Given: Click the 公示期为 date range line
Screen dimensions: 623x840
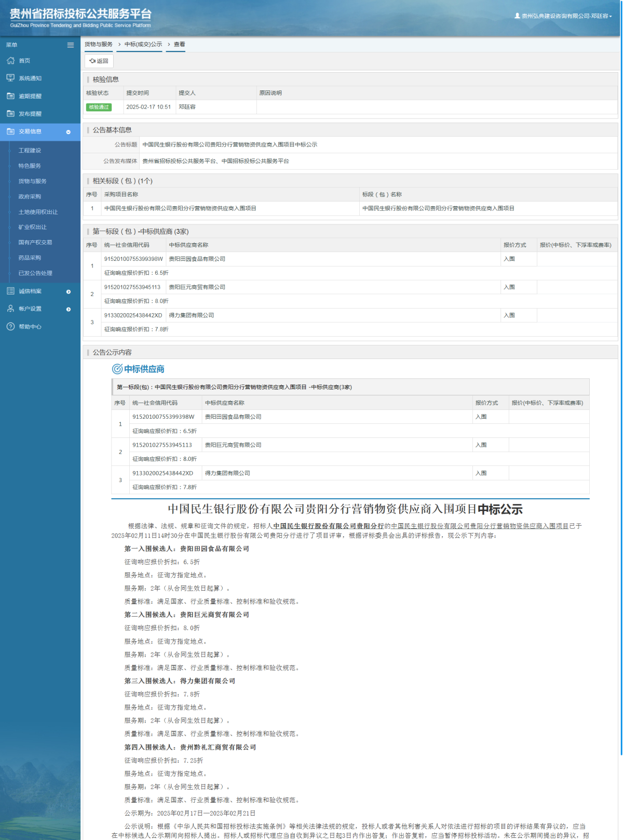Looking at the screenshot, I should coord(189,813).
